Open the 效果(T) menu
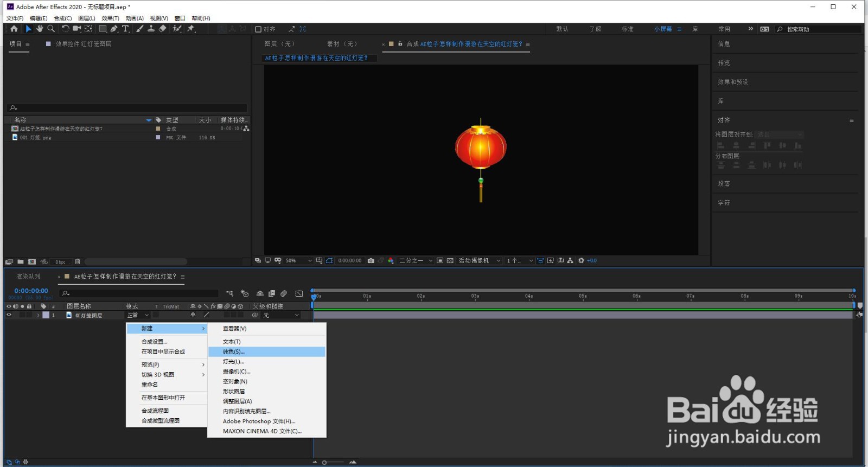Image resolution: width=868 pixels, height=467 pixels. tap(110, 18)
